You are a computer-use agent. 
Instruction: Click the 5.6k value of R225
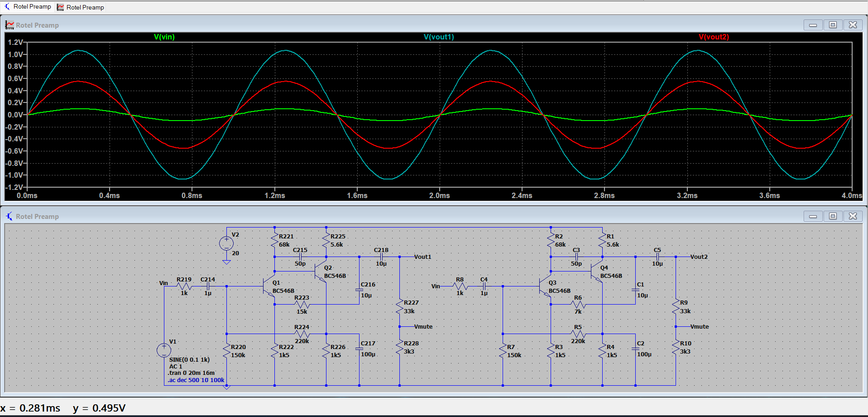(337, 244)
